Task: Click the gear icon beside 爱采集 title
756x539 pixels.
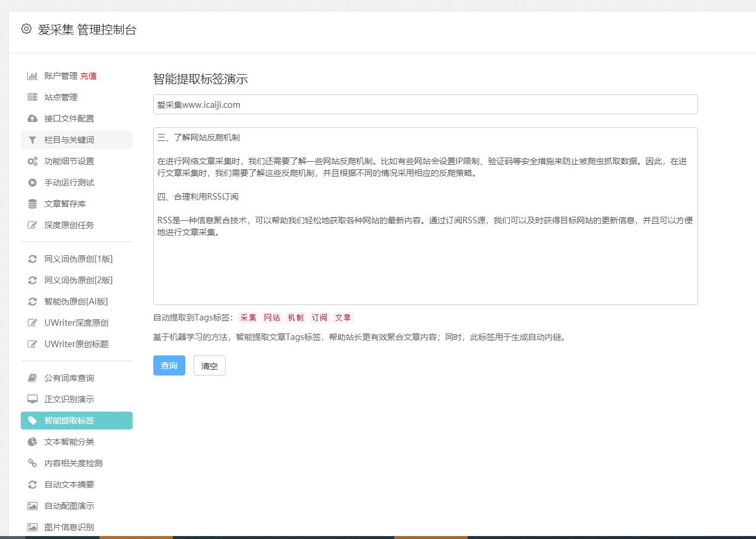Action: [x=25, y=30]
